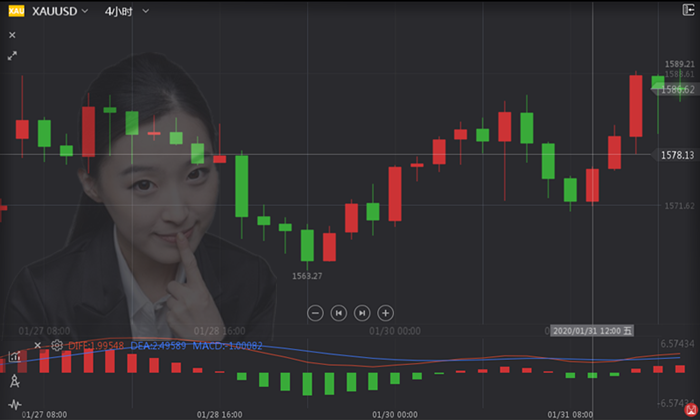
Task: Toggle the side panel icon at top right
Action: point(688,10)
